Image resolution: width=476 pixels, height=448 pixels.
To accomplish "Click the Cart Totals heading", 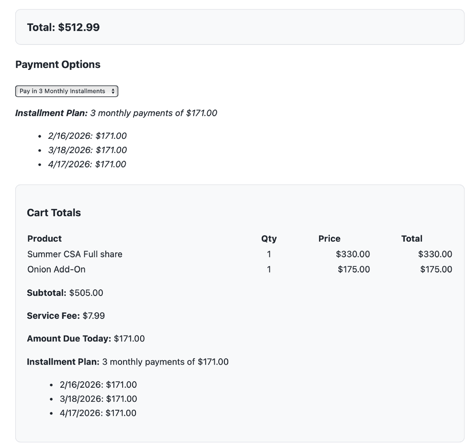I will [x=54, y=212].
